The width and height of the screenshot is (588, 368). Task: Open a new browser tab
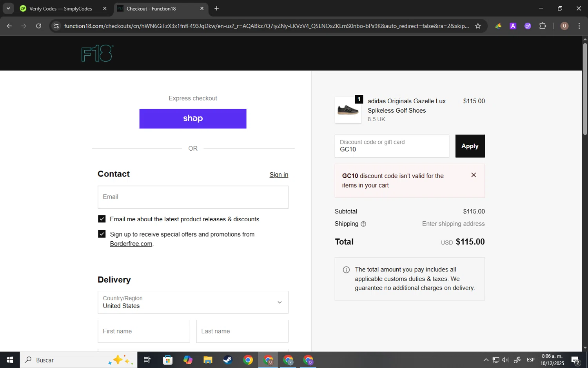click(216, 8)
